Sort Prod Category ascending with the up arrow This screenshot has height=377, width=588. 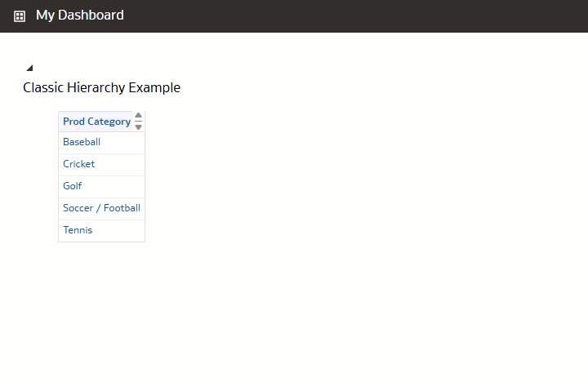[x=138, y=115]
